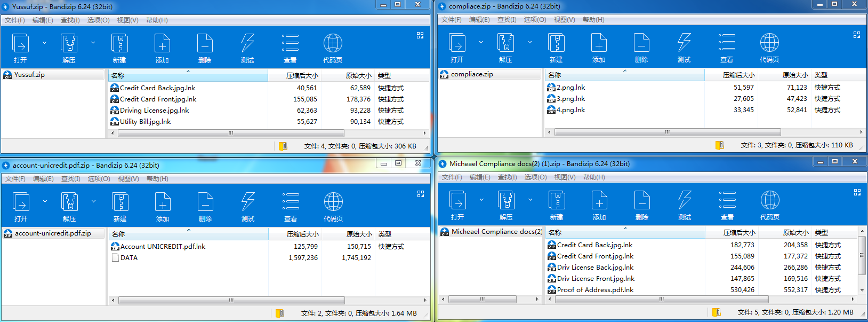Open 帮助(H) menu in compliace.zip window
The image size is (868, 322).
click(x=593, y=20)
